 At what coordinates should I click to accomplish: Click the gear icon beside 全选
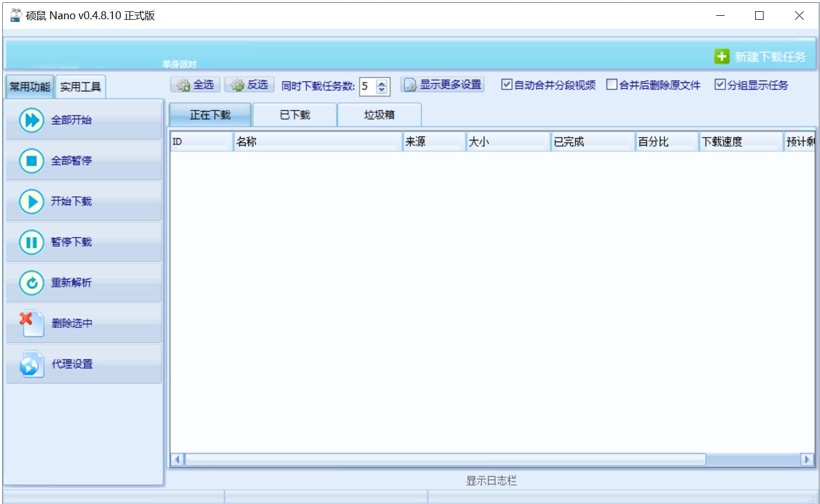183,85
